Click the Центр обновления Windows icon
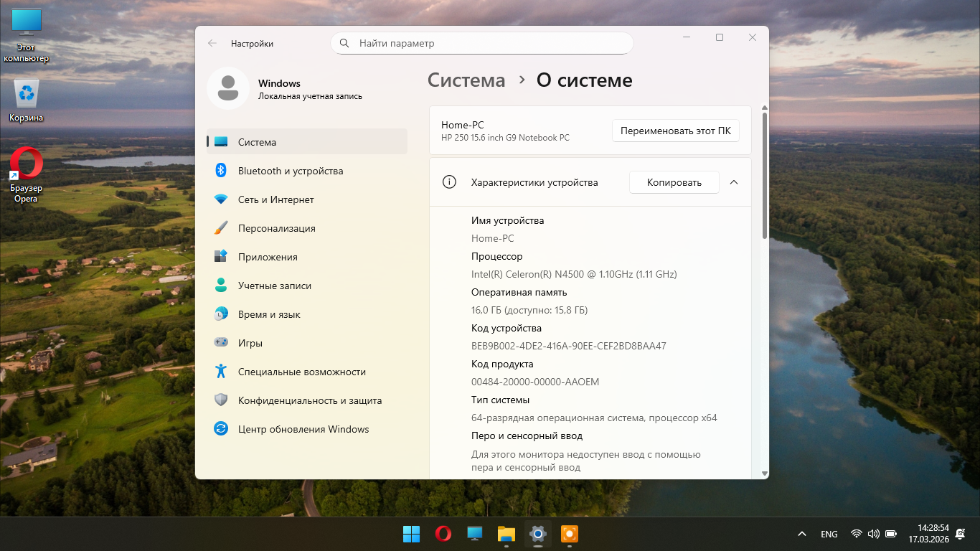The image size is (980, 551). 221,429
